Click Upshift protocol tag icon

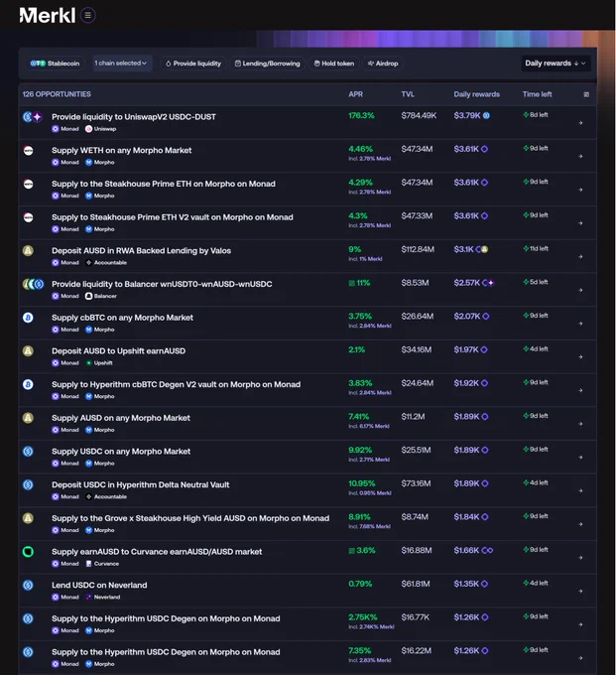click(x=88, y=363)
